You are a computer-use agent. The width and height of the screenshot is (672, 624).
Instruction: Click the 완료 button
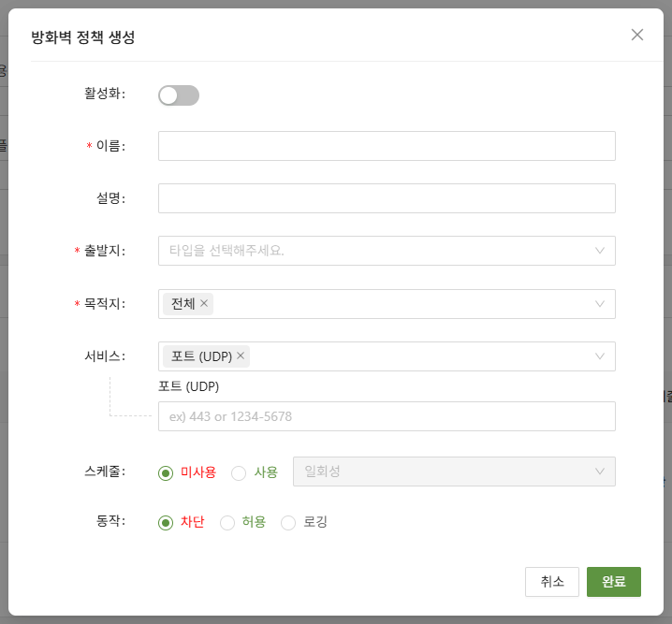coord(614,581)
